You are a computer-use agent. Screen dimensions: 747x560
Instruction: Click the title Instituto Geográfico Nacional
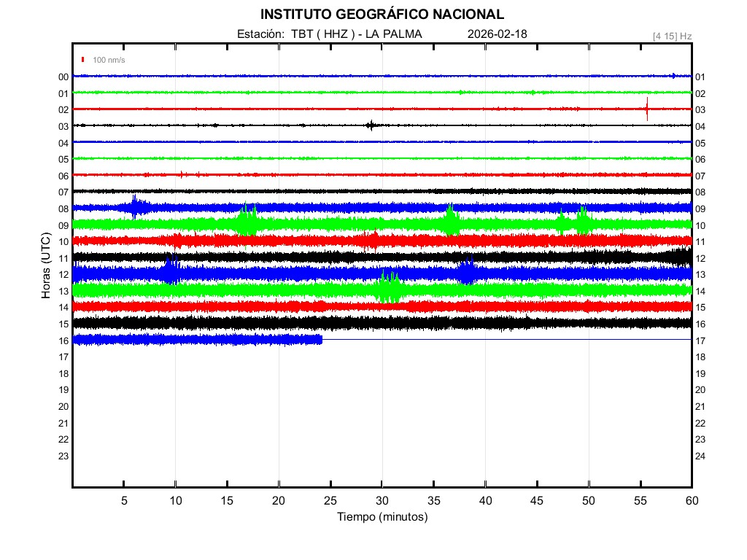(x=382, y=15)
